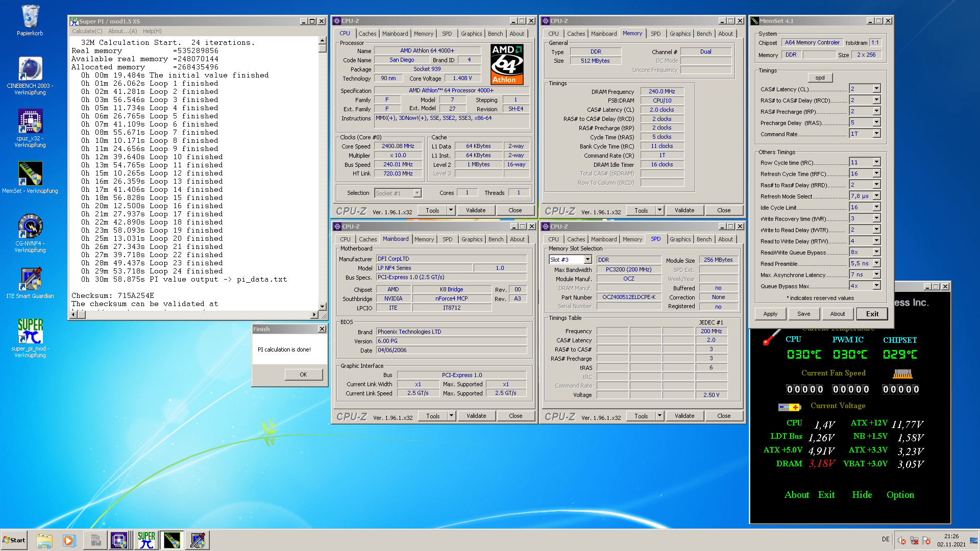Viewport: 980px width, 551px height.
Task: Open the Read Preamble dropdown in MemSet
Action: pos(876,263)
